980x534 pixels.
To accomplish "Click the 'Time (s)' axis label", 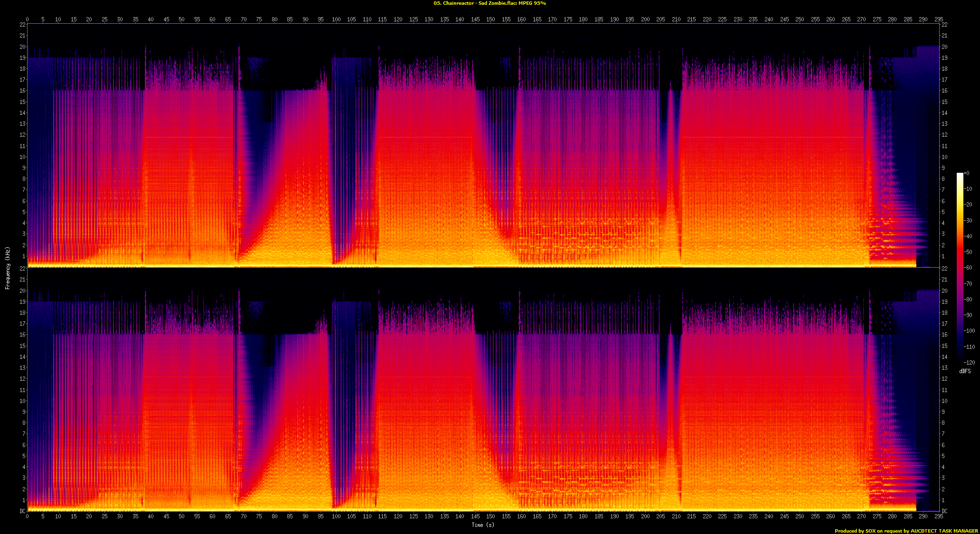I will 482,525.
